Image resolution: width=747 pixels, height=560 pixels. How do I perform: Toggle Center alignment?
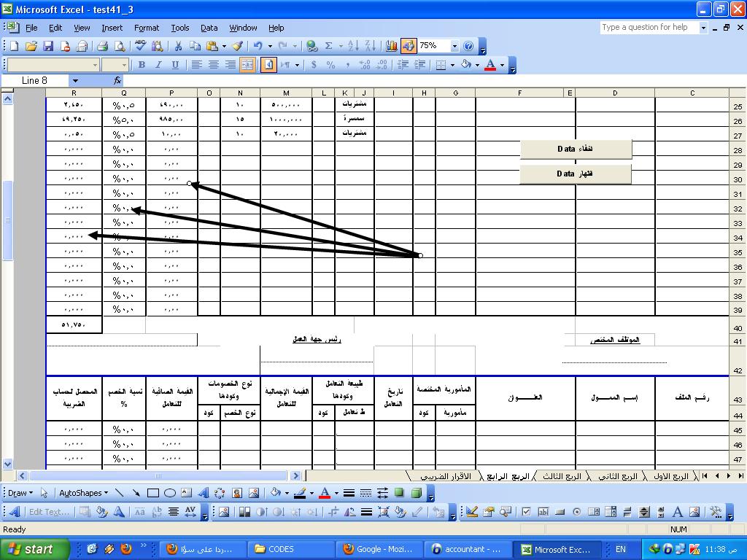214,65
